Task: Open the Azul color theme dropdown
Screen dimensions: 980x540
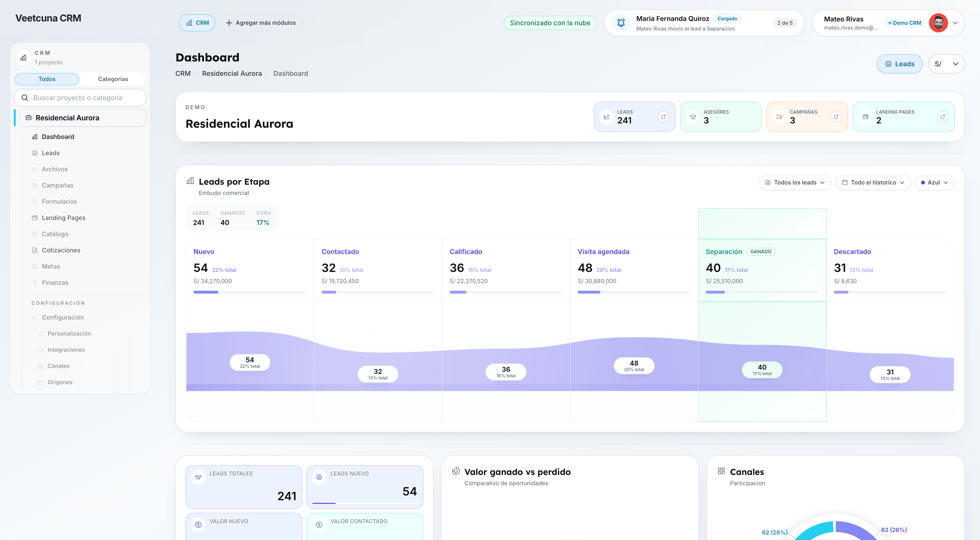Action: pyautogui.click(x=934, y=183)
